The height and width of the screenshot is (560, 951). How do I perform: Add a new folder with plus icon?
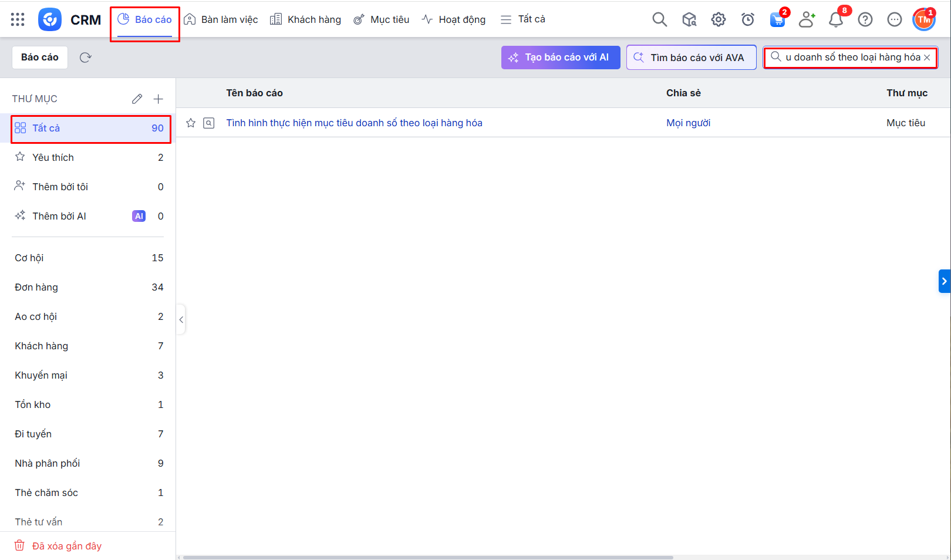158,99
